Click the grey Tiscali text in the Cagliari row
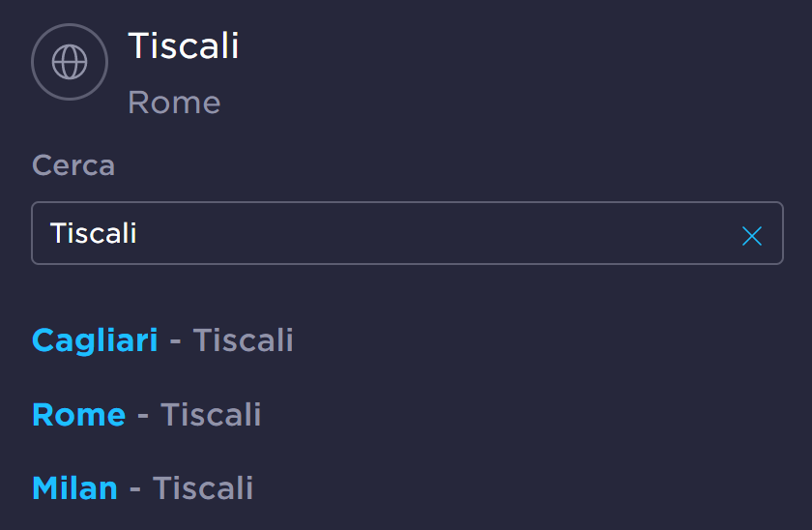The image size is (812, 530). click(243, 340)
